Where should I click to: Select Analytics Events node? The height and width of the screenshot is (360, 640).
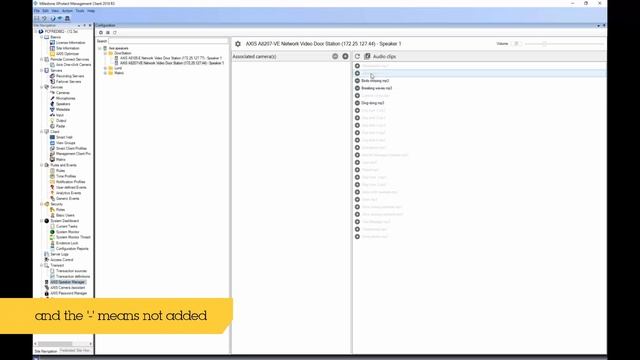click(69, 193)
